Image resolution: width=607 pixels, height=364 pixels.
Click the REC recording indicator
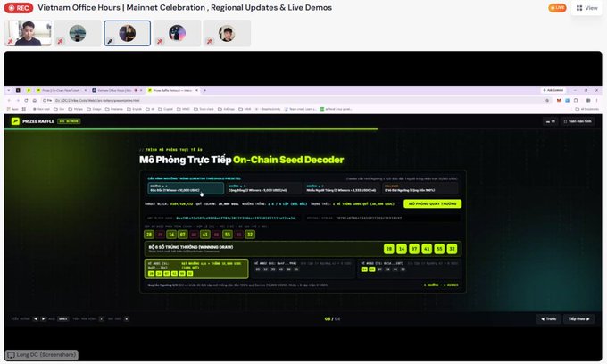(x=19, y=8)
